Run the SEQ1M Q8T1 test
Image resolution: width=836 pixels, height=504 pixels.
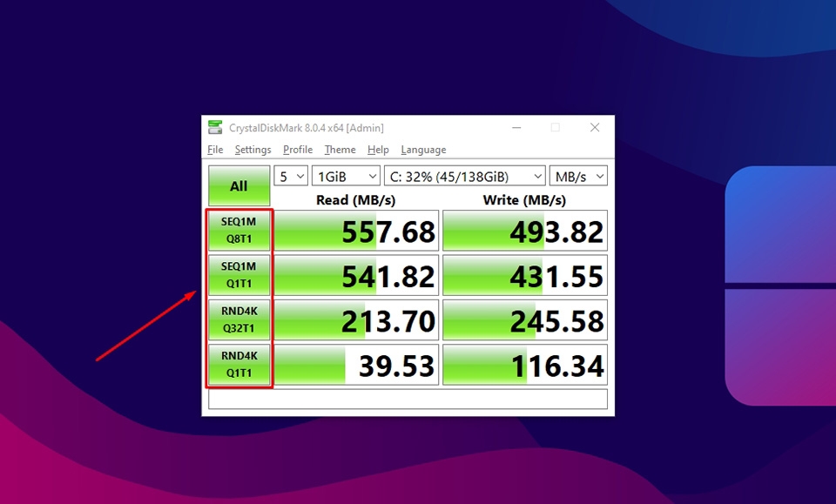[239, 230]
